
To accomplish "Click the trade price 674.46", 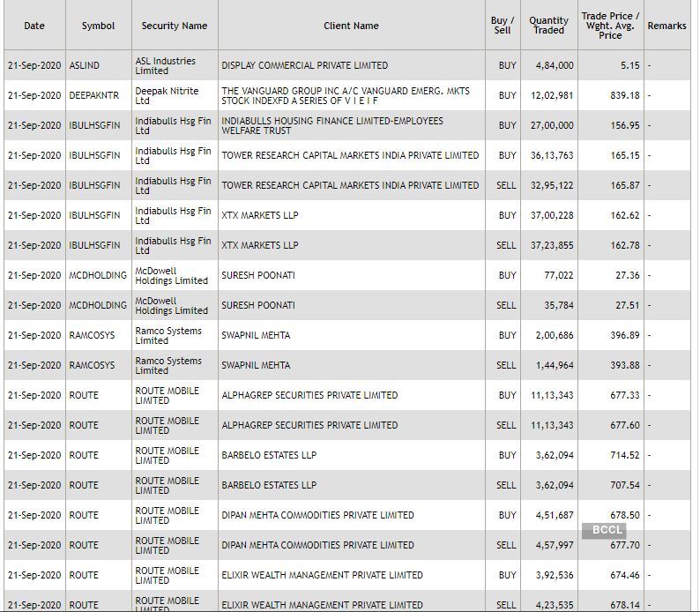I will (625, 575).
